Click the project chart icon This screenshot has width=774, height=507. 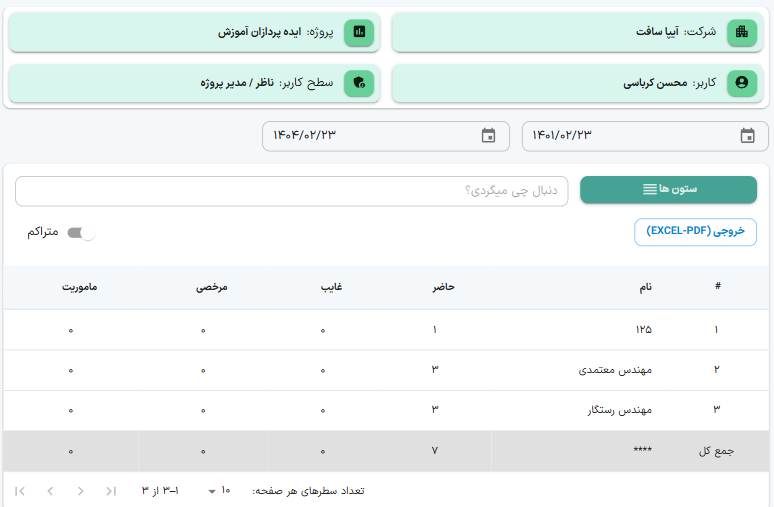point(359,32)
